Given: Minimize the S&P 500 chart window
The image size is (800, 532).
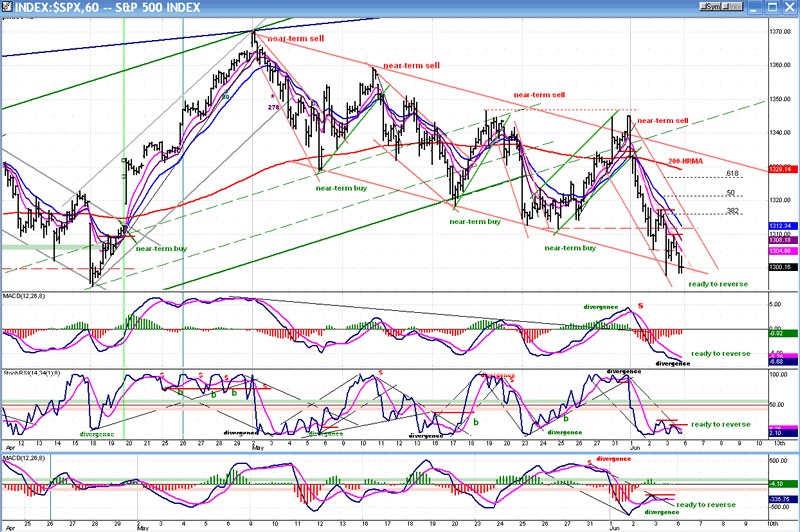Looking at the screenshot, I should point(756,7).
